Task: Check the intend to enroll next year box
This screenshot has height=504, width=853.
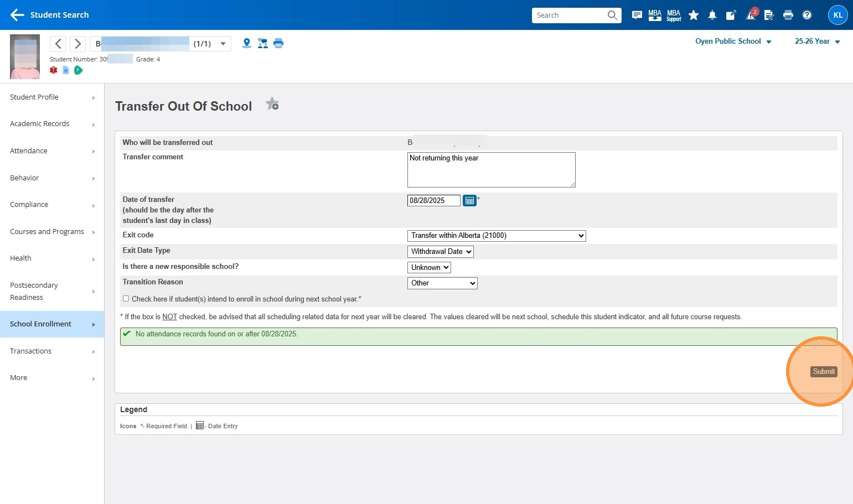Action: (x=126, y=299)
